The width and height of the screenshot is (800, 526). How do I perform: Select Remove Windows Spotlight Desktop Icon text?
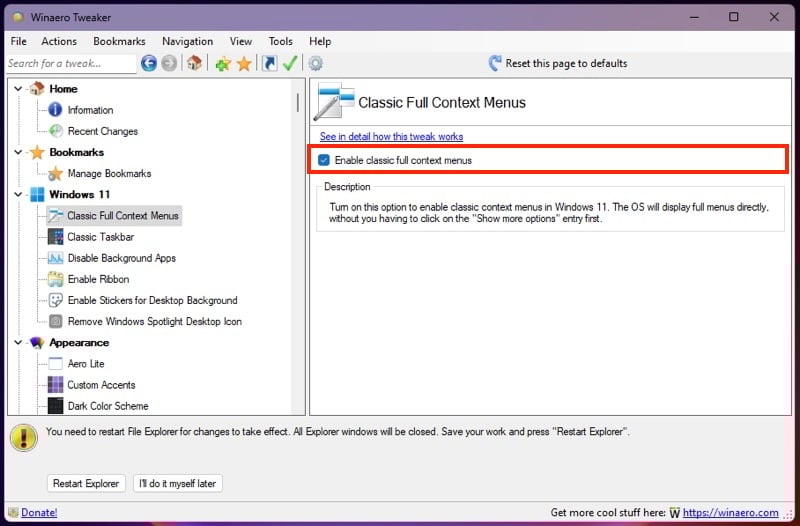(x=155, y=321)
